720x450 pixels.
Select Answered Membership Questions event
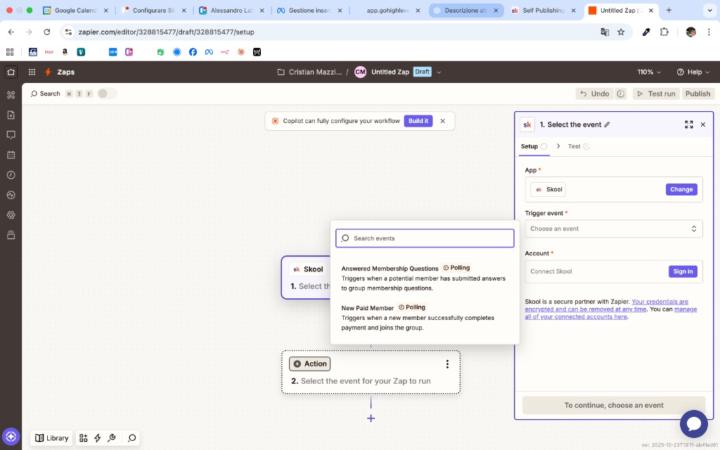coord(424,278)
